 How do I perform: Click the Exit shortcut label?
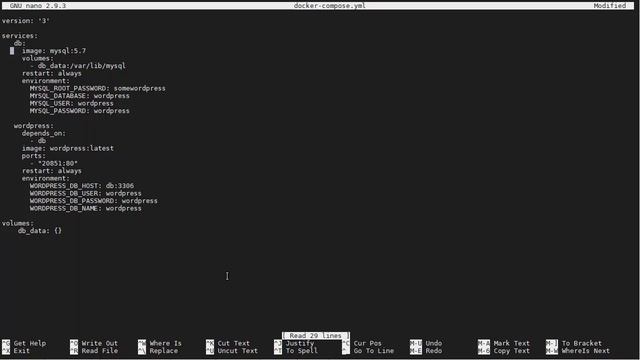pyautogui.click(x=22, y=351)
